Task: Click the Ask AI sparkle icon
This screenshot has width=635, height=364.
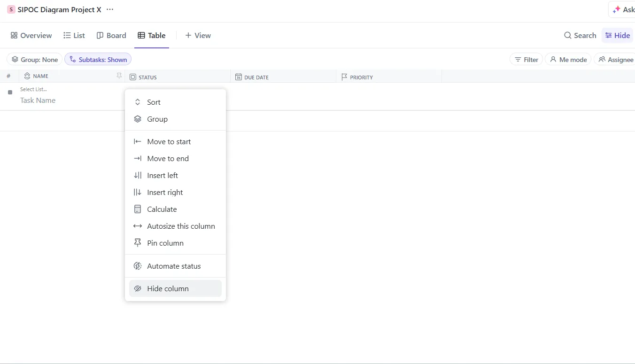Action: 617,9
